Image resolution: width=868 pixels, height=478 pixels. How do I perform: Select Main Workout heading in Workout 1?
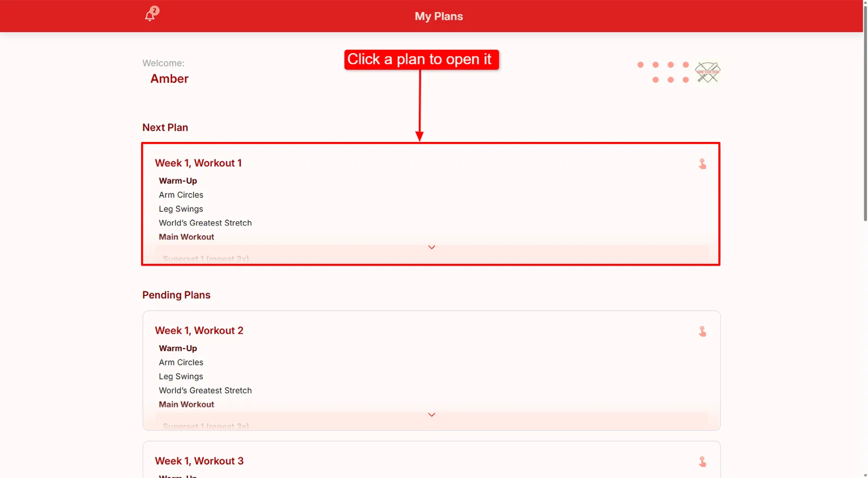click(186, 237)
